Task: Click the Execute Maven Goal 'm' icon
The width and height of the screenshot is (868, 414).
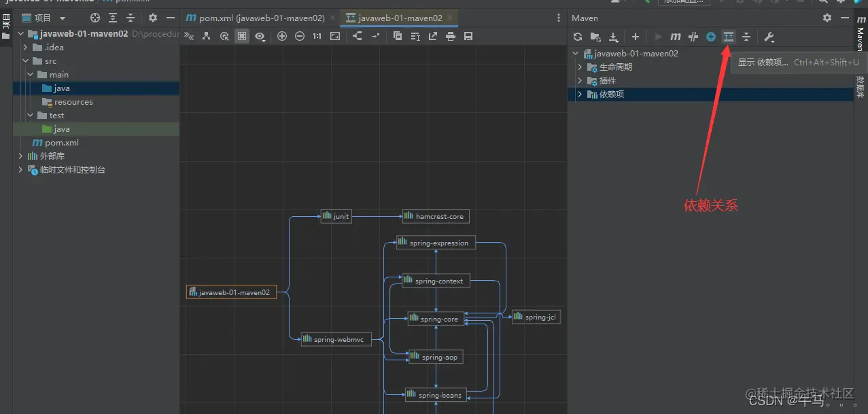Action: click(x=675, y=37)
